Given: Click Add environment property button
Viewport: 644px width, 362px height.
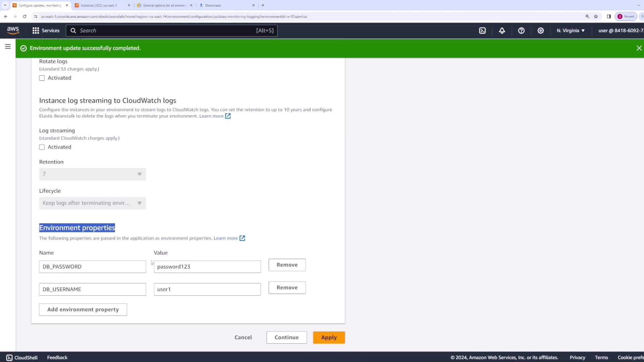Looking at the screenshot, I should (83, 309).
